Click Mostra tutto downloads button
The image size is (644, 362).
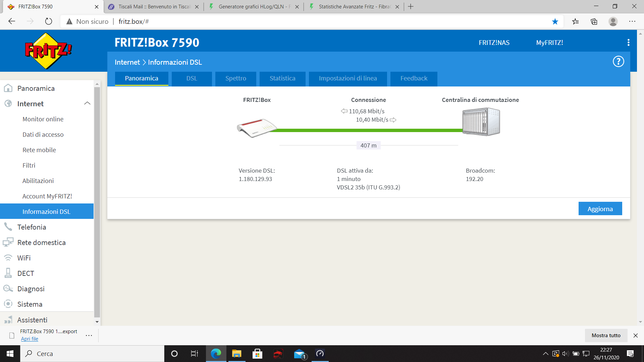pos(606,335)
